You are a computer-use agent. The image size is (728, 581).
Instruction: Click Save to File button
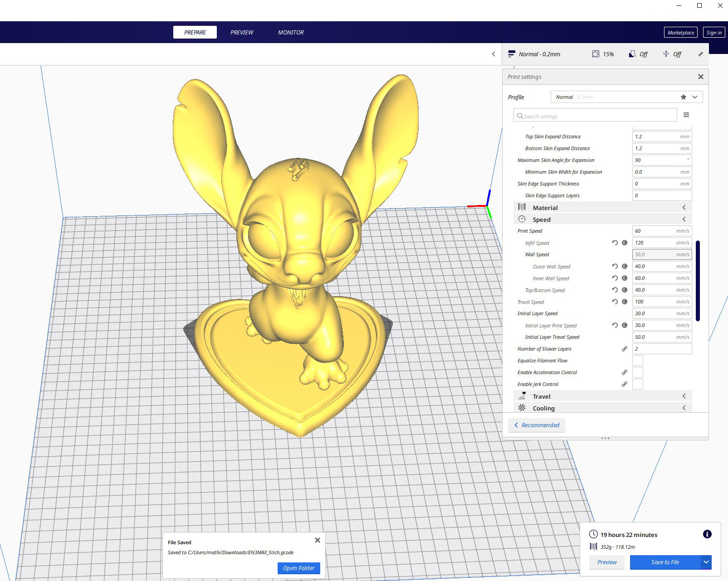665,562
